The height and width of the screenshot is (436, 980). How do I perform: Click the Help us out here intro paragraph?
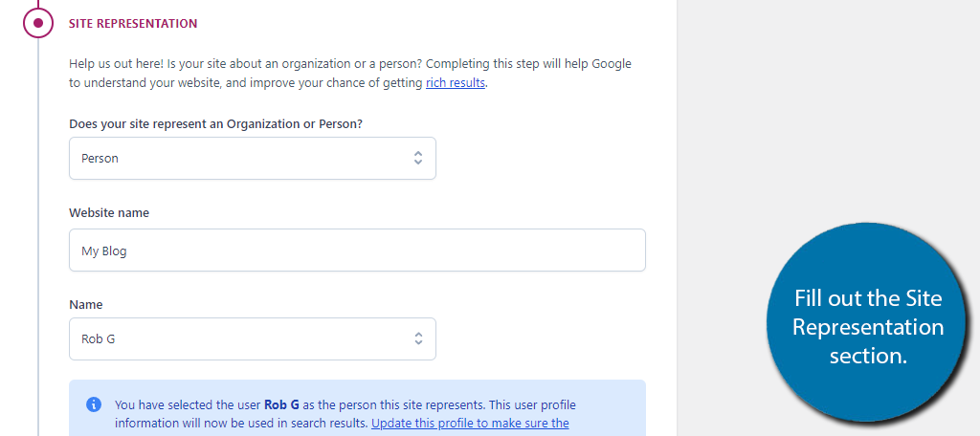pyautogui.click(x=350, y=73)
